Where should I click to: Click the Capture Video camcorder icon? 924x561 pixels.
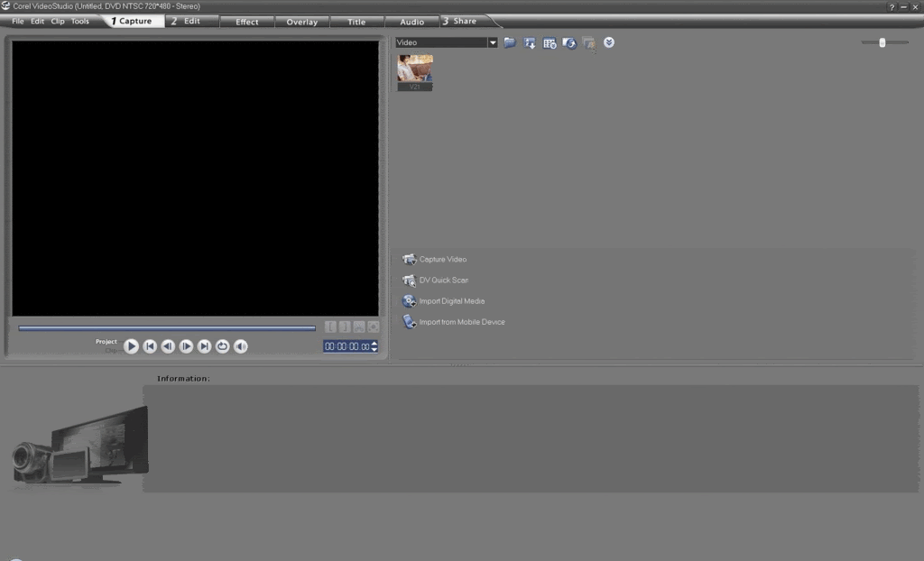click(410, 260)
